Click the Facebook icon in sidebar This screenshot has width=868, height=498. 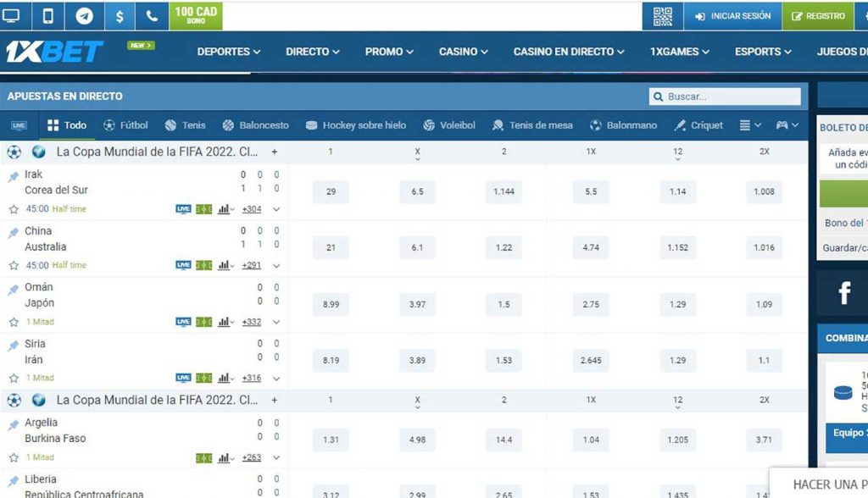click(x=843, y=293)
